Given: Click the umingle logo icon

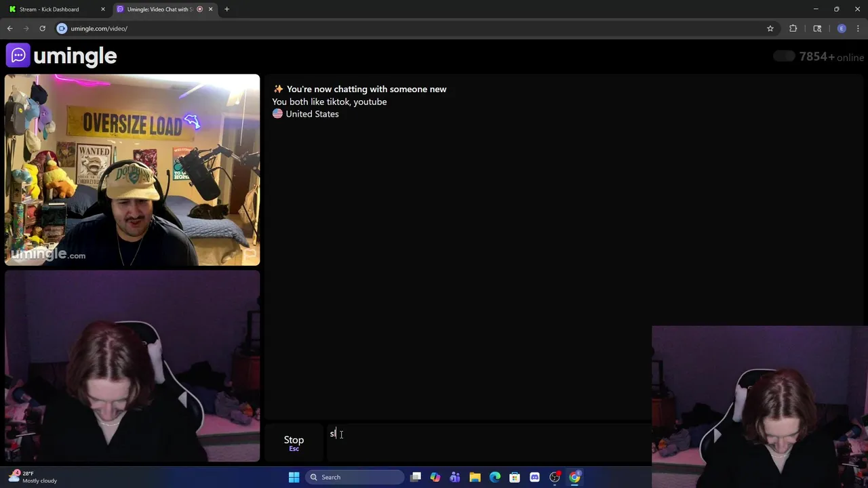Looking at the screenshot, I should 18,56.
